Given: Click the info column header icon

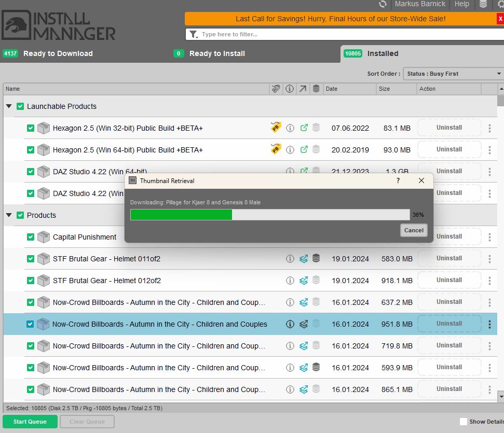Looking at the screenshot, I should click(290, 89).
